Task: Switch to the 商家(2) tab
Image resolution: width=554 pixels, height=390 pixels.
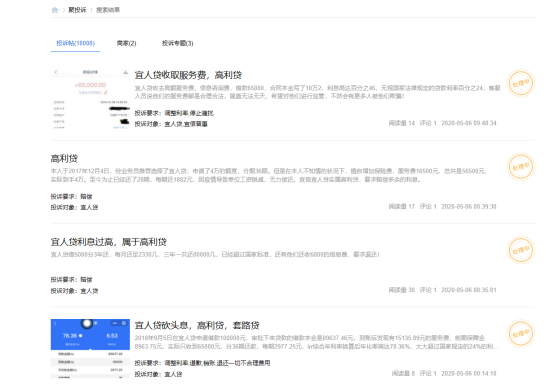Action: (x=126, y=43)
